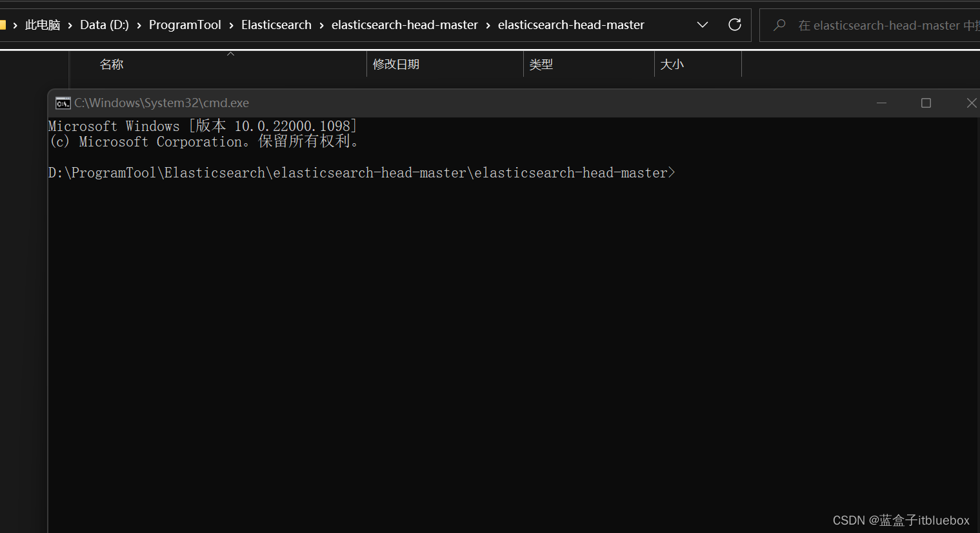Expand the chevron after Elasticsearch breadcrumb
Viewport: 980px width, 533px height.
(x=321, y=26)
